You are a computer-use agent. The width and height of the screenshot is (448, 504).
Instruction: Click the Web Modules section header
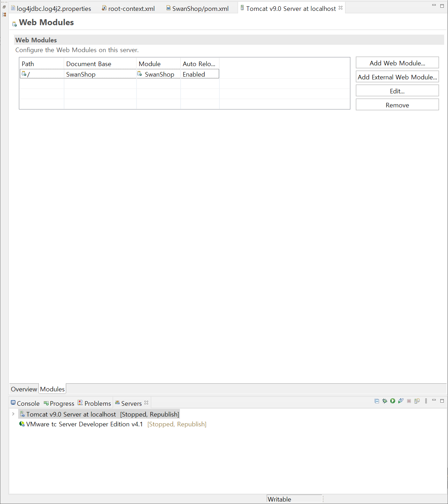point(229,40)
